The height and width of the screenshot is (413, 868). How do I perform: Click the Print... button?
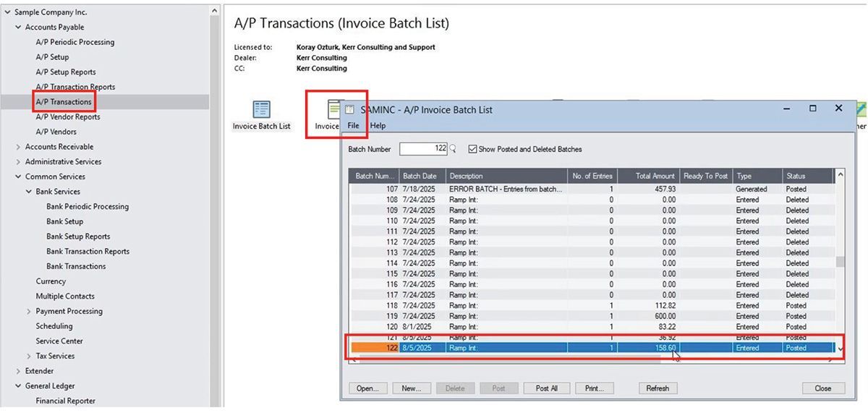[595, 388]
